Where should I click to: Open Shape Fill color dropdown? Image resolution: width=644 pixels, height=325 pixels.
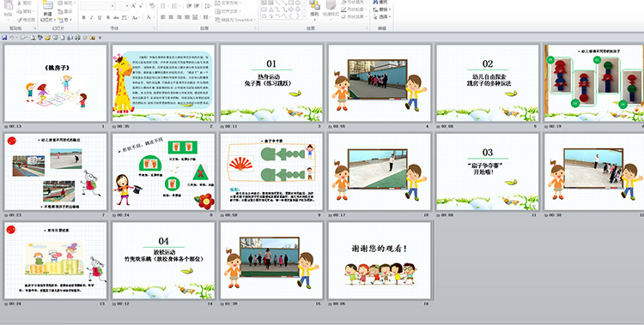354,2
